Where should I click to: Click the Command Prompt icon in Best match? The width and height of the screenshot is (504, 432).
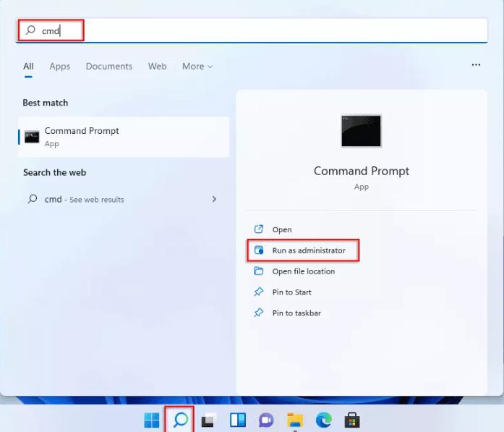coord(32,137)
